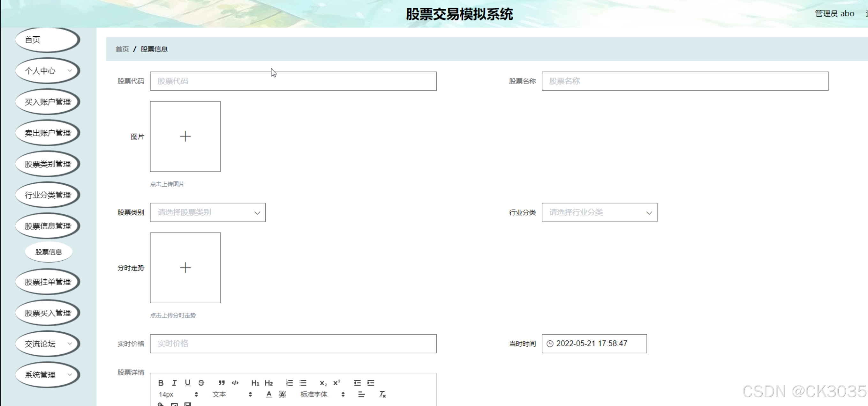Click 点击上传图片 hint text
Image resolution: width=868 pixels, height=406 pixels.
(167, 184)
